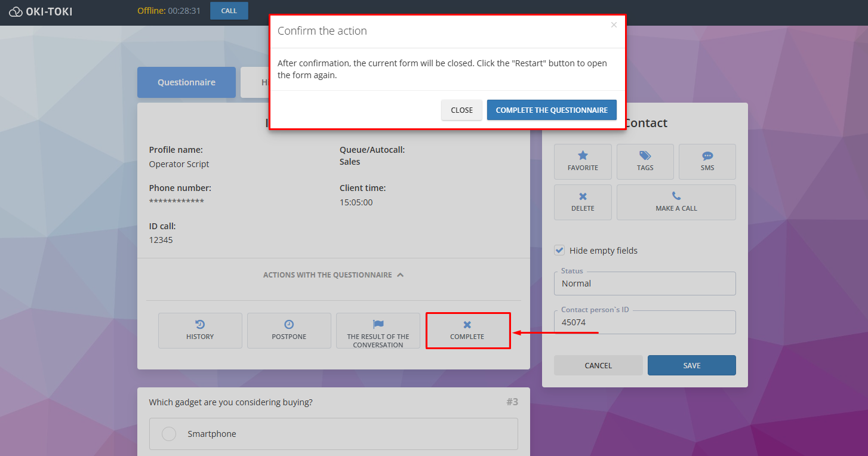Mark contact as Favorite with star

pyautogui.click(x=583, y=161)
